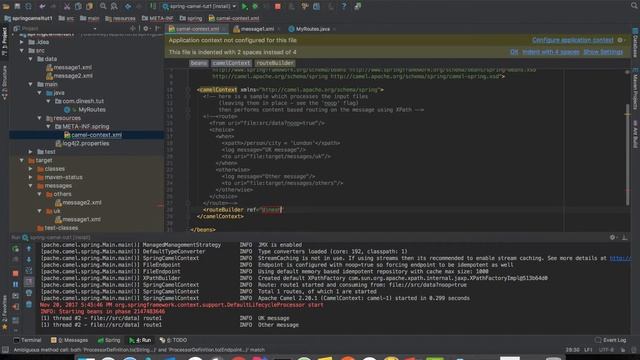Open the Spring tool window tab
640x360 pixels.
coord(109,340)
